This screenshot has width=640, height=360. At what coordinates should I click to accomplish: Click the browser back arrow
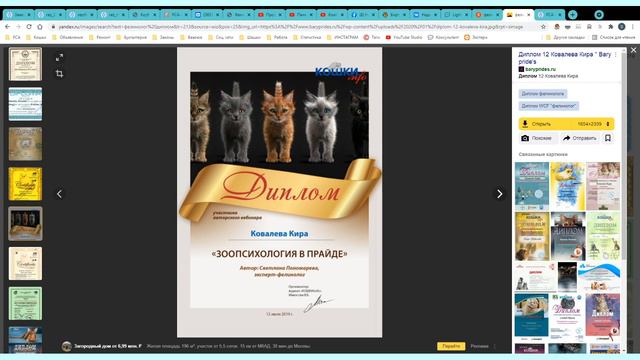click(x=8, y=27)
